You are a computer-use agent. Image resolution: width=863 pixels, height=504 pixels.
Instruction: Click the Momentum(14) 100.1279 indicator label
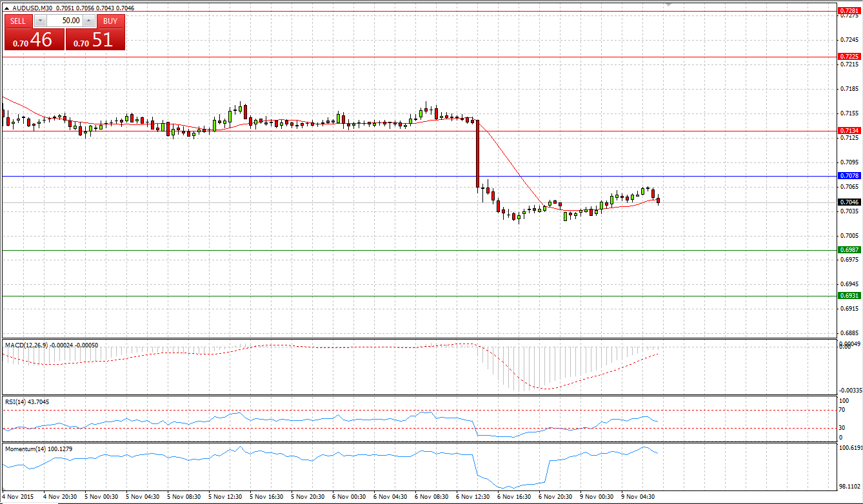click(38, 448)
